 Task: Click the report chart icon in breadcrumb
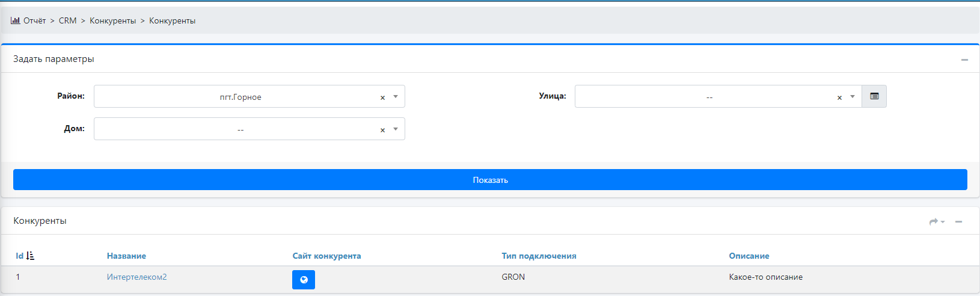pos(15,20)
